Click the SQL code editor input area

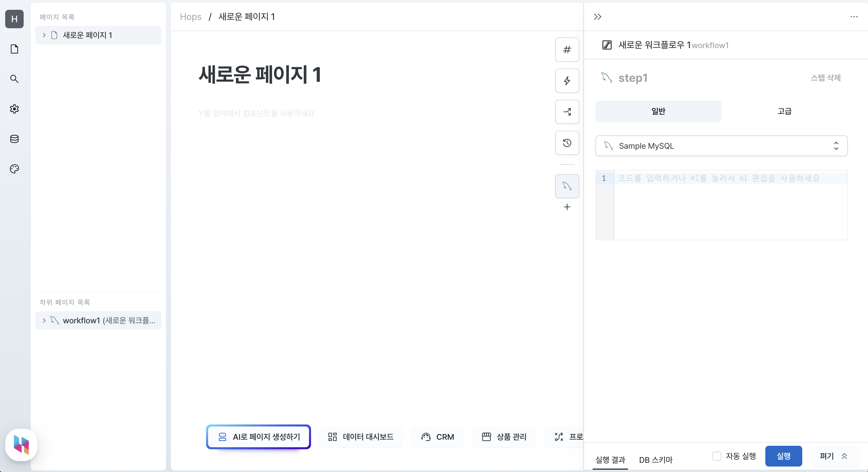[730, 205]
